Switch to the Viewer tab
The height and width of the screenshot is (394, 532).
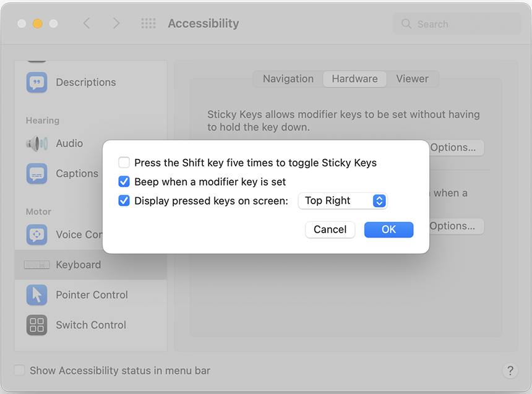[412, 79]
